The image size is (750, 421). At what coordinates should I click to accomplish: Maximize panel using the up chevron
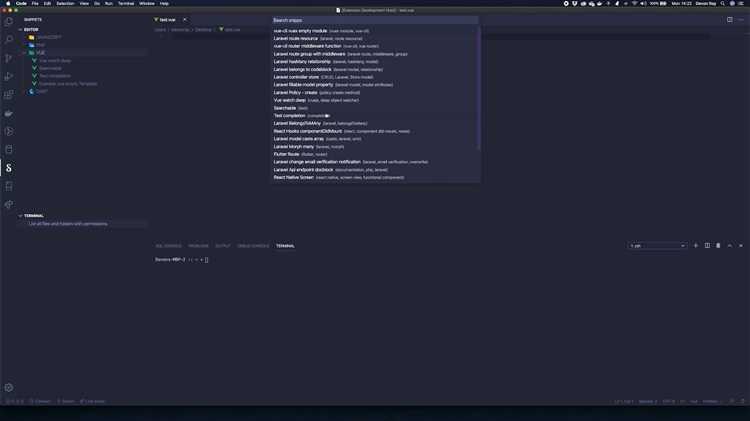pyautogui.click(x=729, y=245)
